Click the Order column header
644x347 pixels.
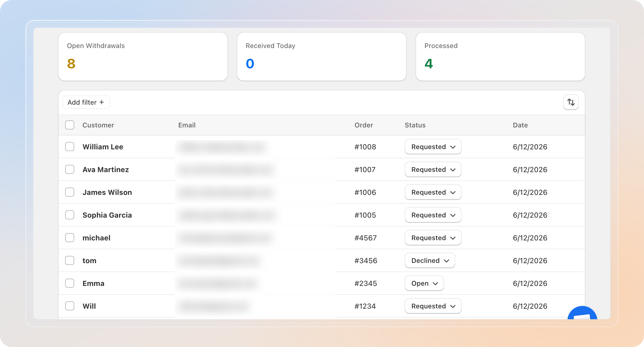click(x=364, y=125)
